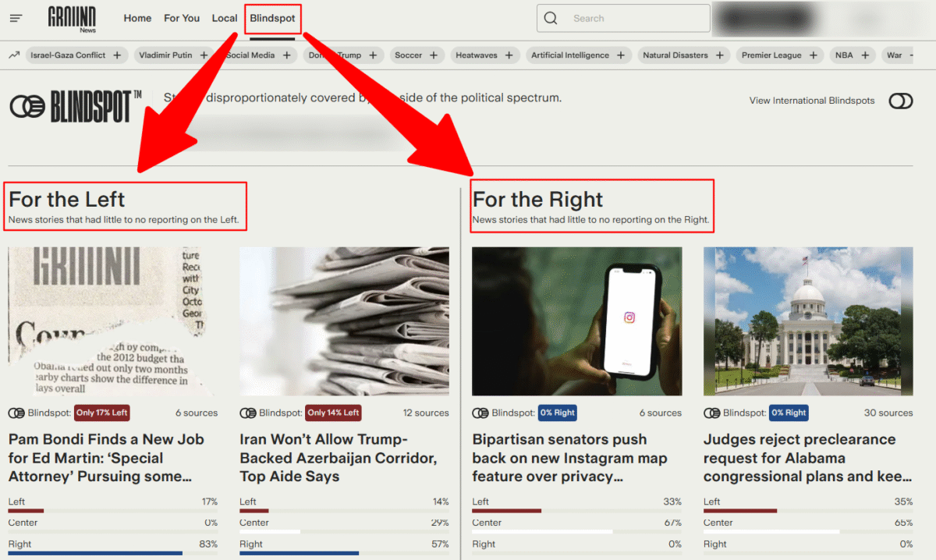Add Social Media topic with plus icon
Image resolution: width=936 pixels, height=560 pixels.
[x=286, y=55]
